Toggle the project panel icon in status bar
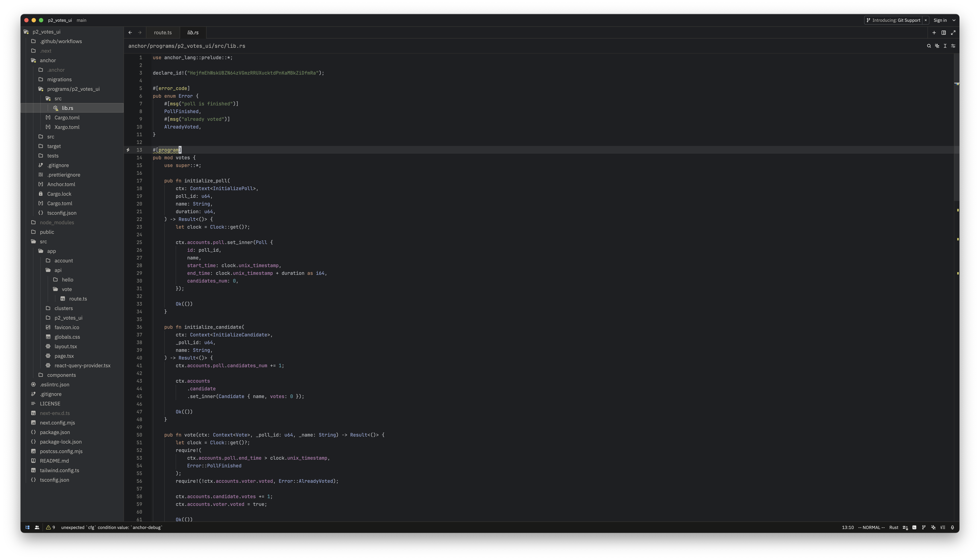The image size is (980, 560). (x=27, y=527)
